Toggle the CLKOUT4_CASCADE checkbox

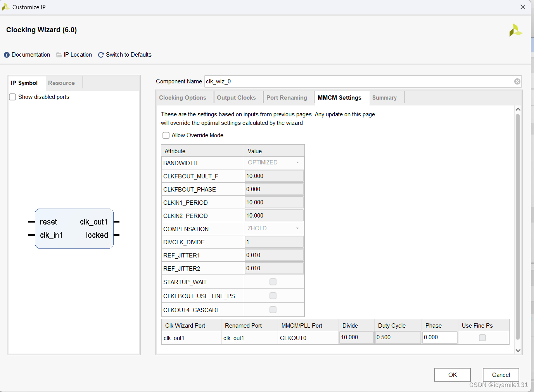point(273,310)
